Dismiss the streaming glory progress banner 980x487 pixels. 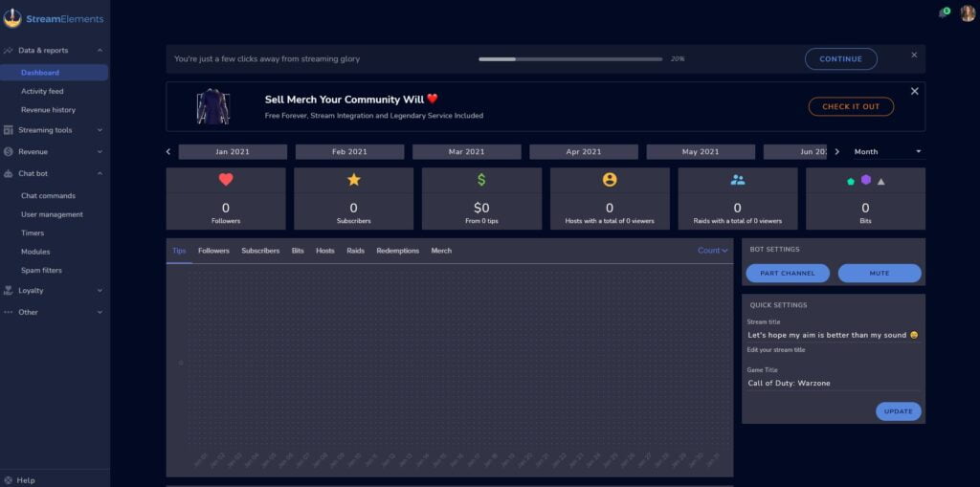914,55
